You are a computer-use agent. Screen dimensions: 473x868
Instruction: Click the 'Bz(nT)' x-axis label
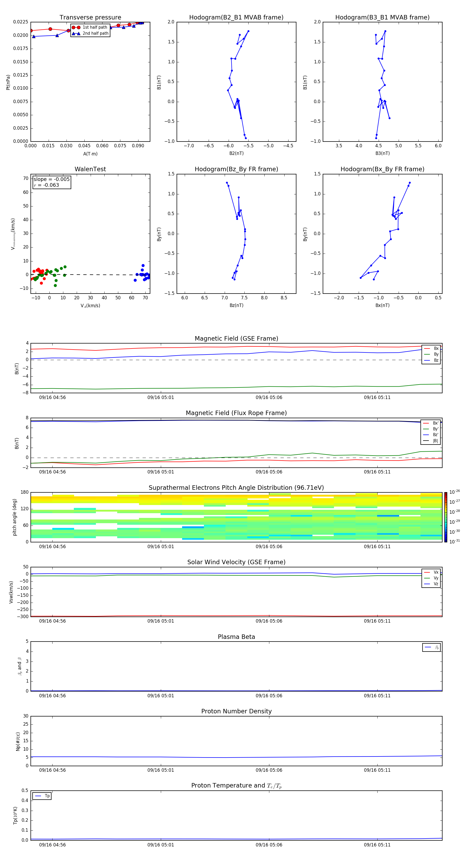tap(236, 305)
